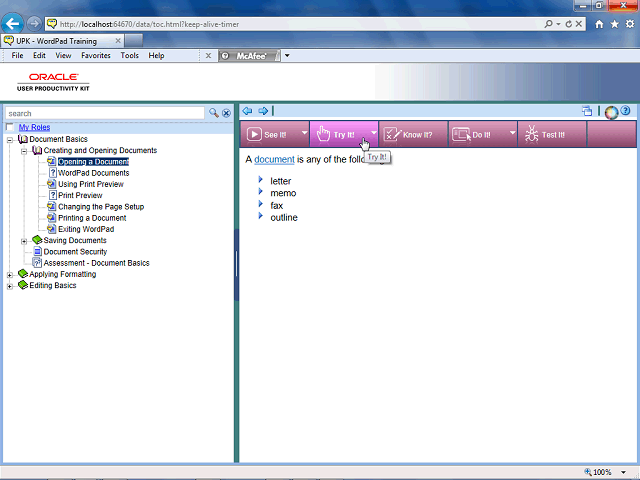This screenshot has width=640, height=480.
Task: Click the document hyperlink in concept text
Action: [x=274, y=160]
